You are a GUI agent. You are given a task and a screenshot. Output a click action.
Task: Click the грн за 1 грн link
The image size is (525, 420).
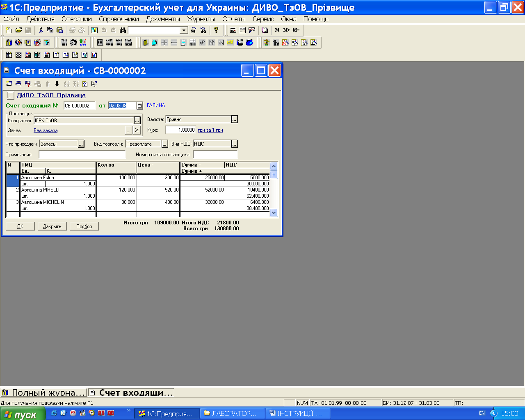click(x=210, y=130)
